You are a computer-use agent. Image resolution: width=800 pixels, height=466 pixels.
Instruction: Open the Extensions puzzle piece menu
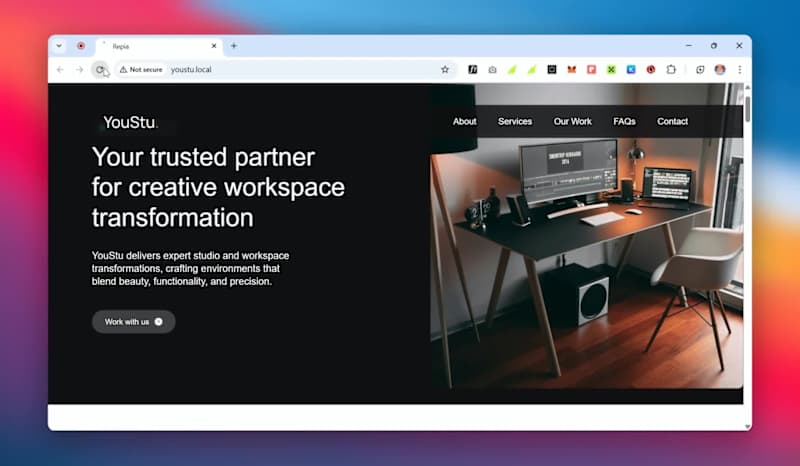click(671, 69)
